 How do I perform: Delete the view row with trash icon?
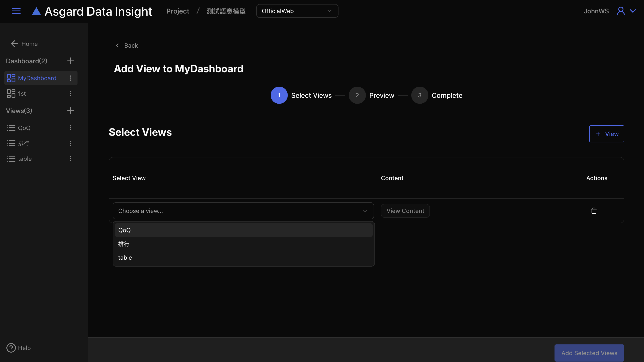[x=594, y=211]
